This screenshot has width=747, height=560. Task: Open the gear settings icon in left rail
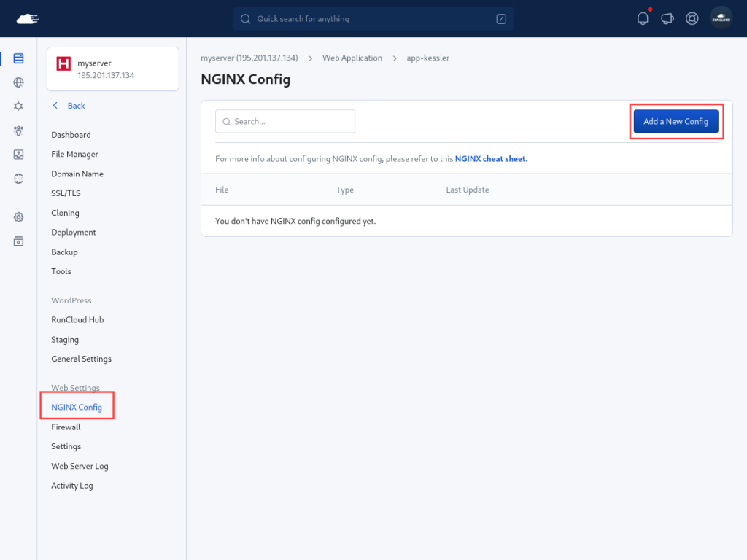coord(18,217)
